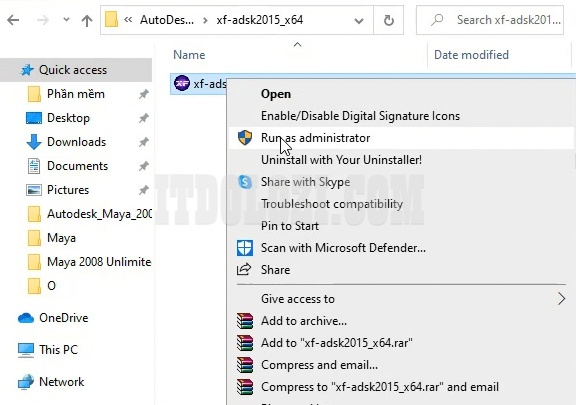Open the Maya folder

(61, 238)
